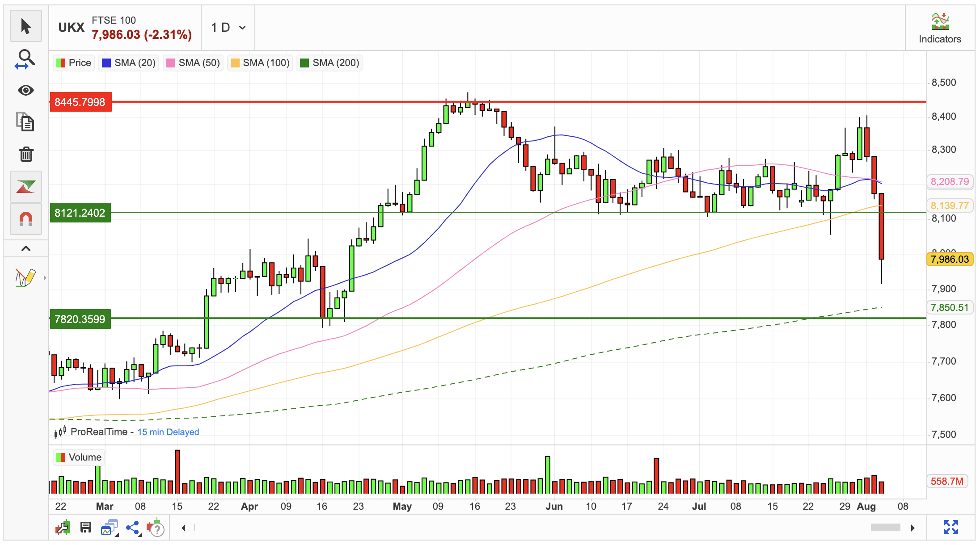Toggle the magnet snap mode

coord(26,219)
